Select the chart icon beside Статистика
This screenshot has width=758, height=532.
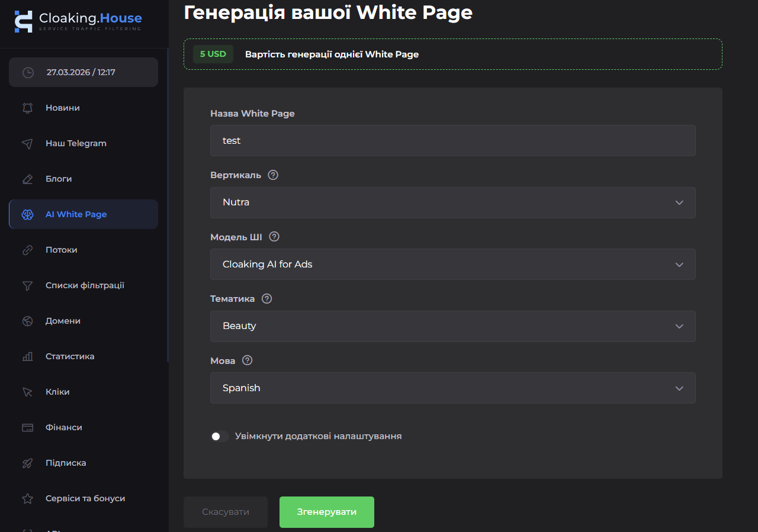click(x=27, y=356)
